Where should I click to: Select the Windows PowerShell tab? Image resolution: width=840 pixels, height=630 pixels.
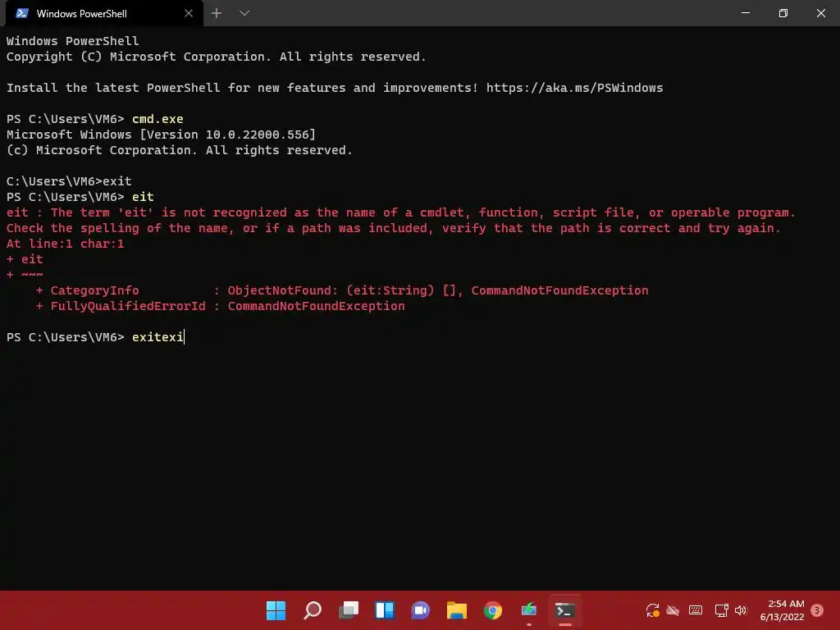click(103, 13)
